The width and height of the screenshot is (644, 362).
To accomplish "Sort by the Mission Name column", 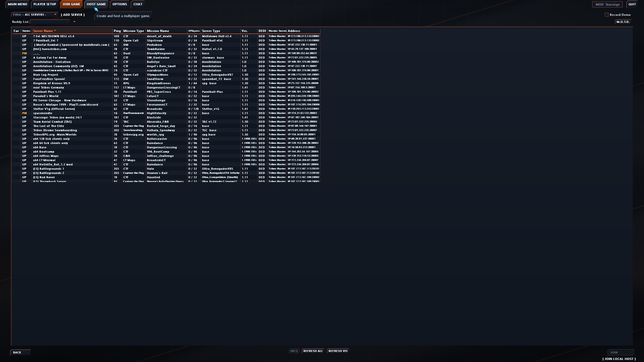I will 166,31.
